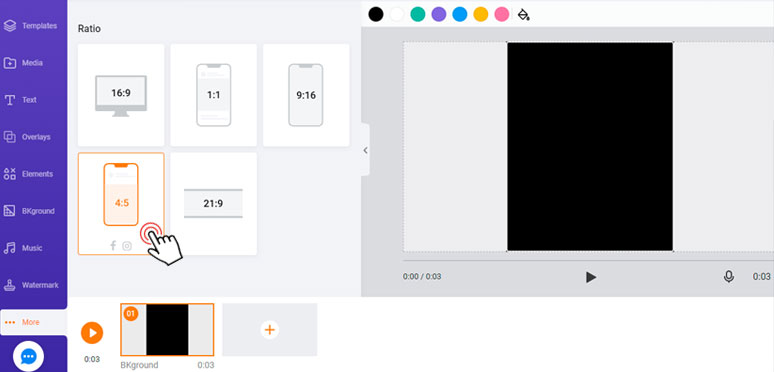Image resolution: width=774 pixels, height=372 pixels.
Task: Open the Templates sidebar panel
Action: tap(31, 26)
